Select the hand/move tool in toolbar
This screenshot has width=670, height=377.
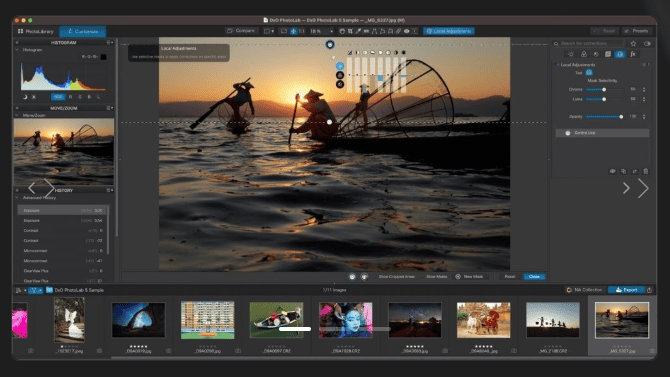342,31
